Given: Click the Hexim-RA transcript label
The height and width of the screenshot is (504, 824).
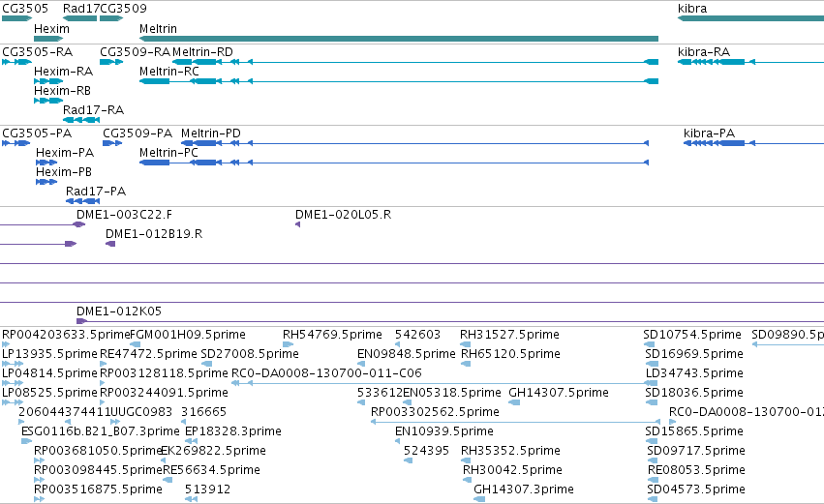Looking at the screenshot, I should tap(64, 72).
